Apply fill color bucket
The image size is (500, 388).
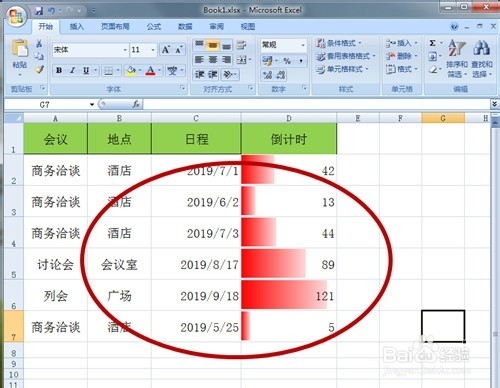[x=131, y=70]
